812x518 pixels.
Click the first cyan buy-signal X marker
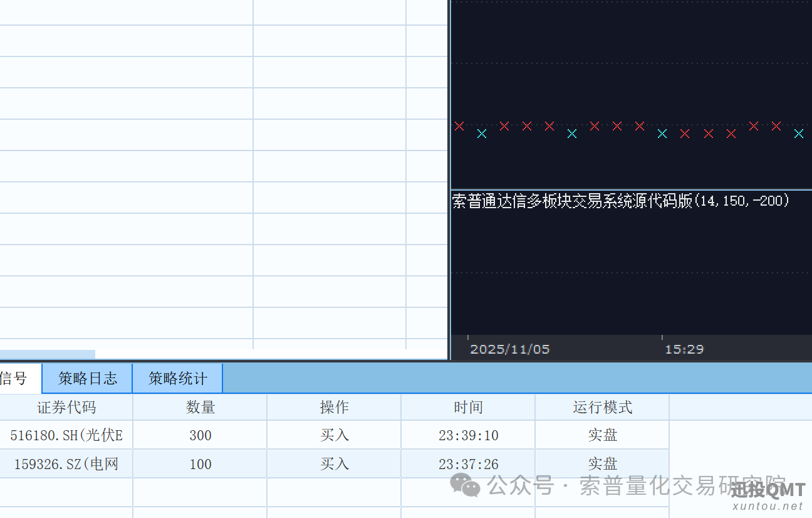(481, 133)
